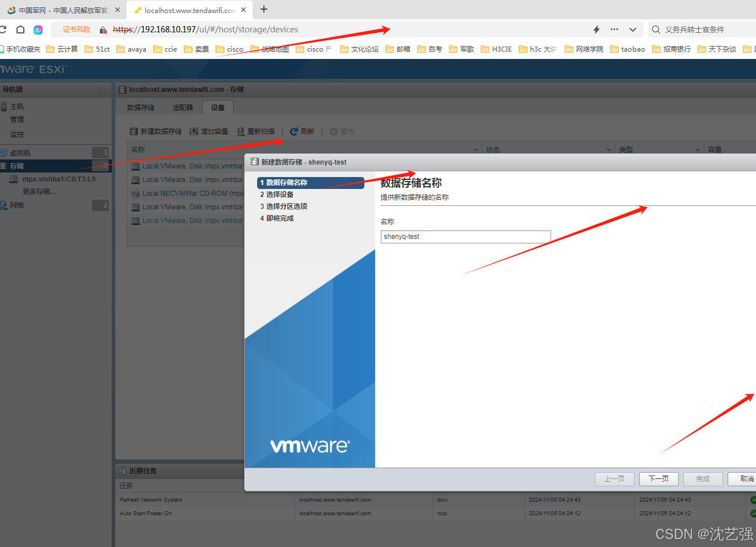Open the 名称 column dropdown arrow
756x547 pixels.
(x=476, y=150)
